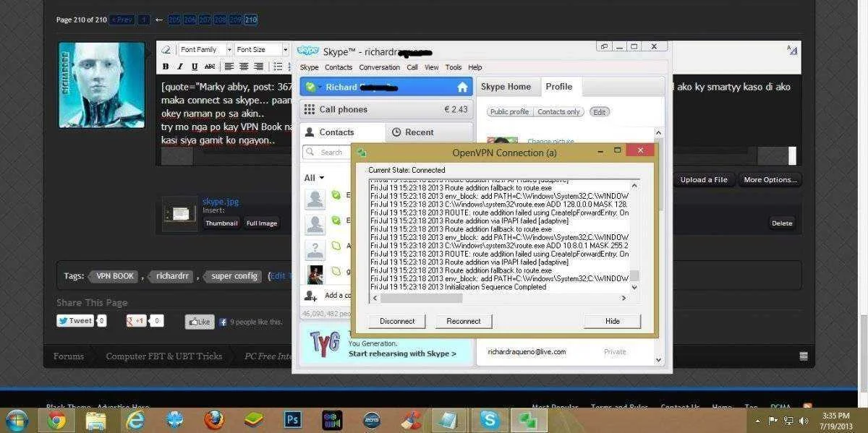Hide the OpenVPN Connection window

click(x=613, y=321)
